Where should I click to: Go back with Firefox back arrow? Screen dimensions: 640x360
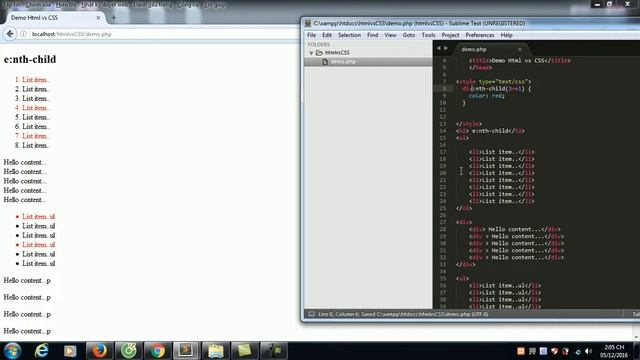10,34
